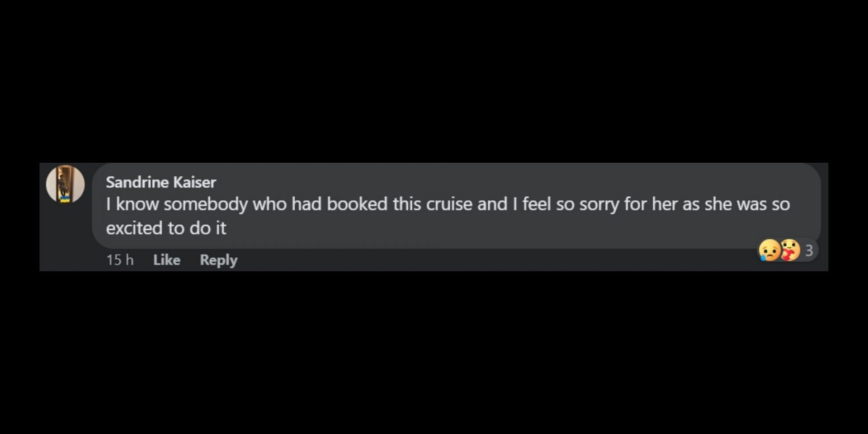This screenshot has height=434, width=868.
Task: Reply to the cruise comment
Action: 218,260
